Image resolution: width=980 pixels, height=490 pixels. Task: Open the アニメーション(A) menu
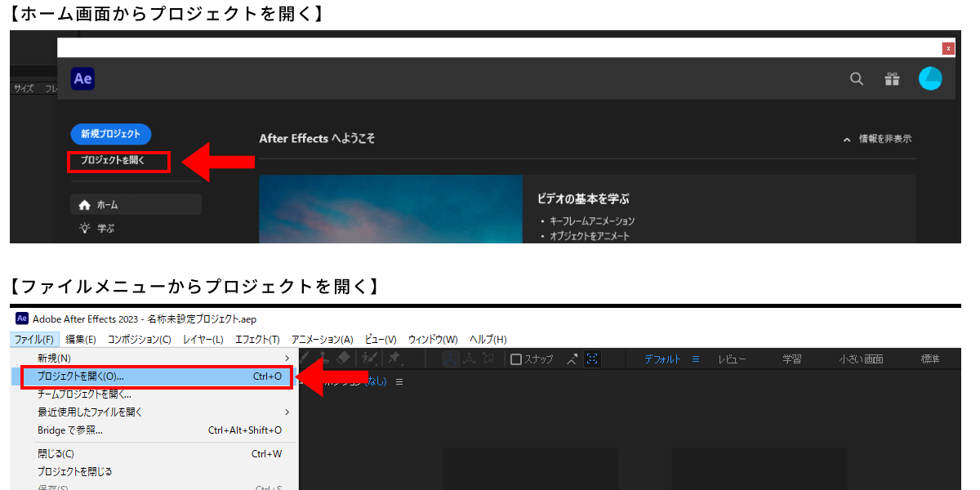coord(323,339)
